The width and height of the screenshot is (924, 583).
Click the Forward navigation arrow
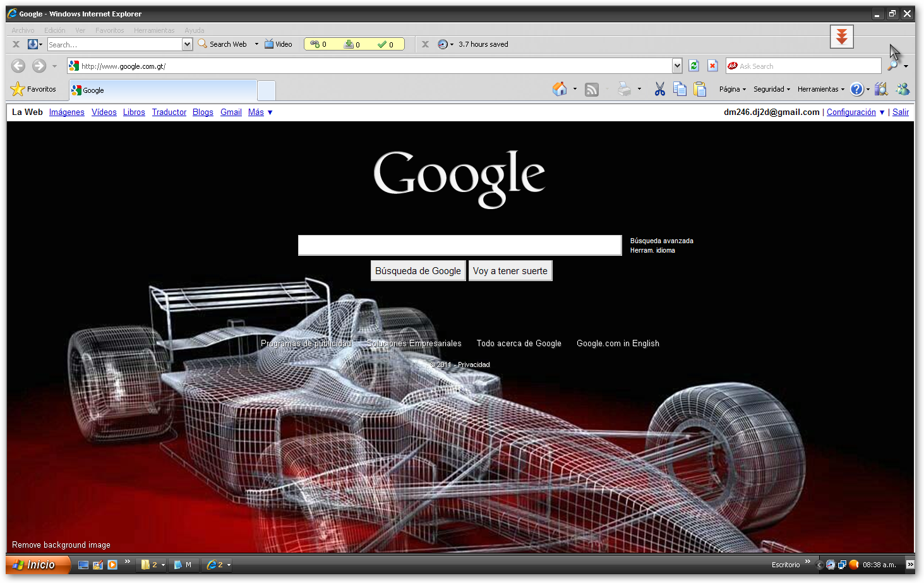(39, 66)
